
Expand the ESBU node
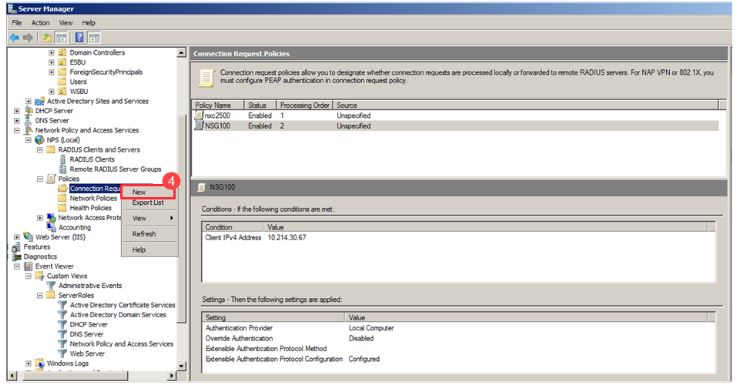52,62
